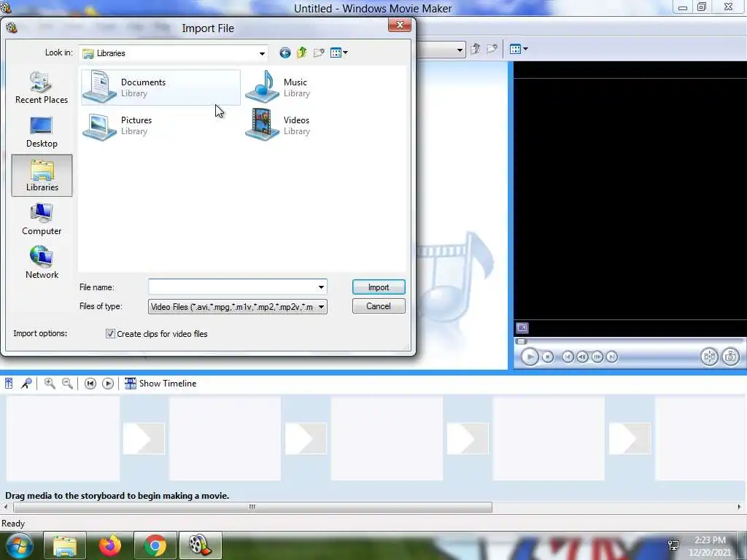Step to next frame

(597, 357)
